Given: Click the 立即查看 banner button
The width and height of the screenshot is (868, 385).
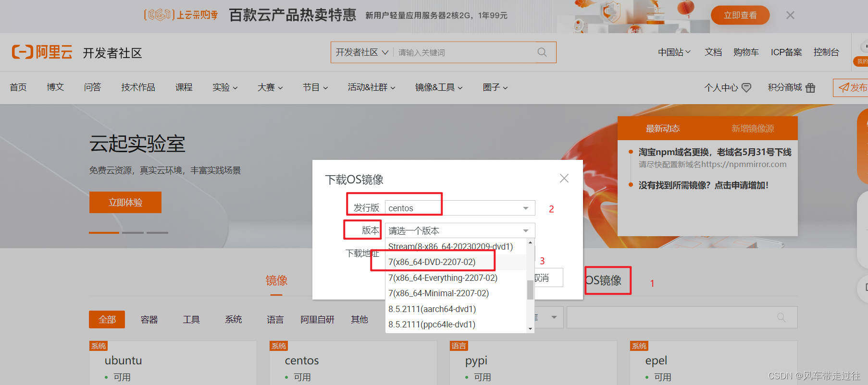Looking at the screenshot, I should pyautogui.click(x=740, y=15).
